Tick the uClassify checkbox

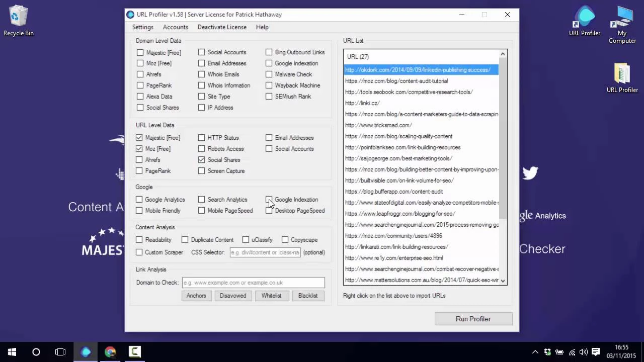pyautogui.click(x=246, y=240)
